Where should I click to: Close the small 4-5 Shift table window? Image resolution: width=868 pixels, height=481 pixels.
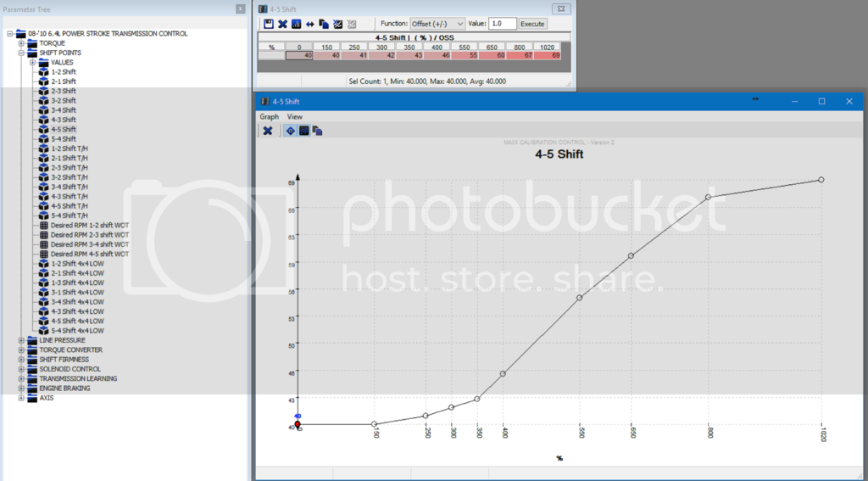pyautogui.click(x=561, y=8)
